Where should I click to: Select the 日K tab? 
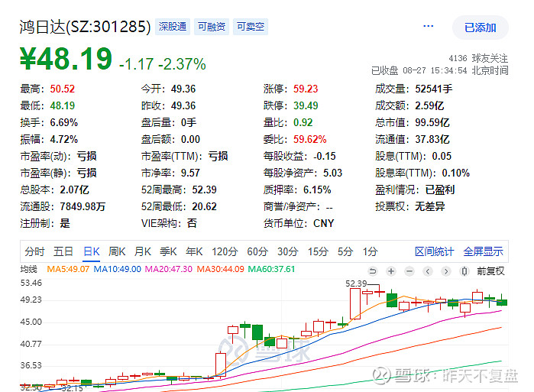92,251
